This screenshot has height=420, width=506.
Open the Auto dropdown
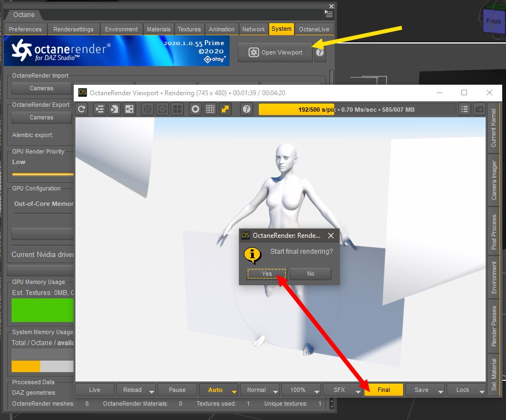coord(234,391)
